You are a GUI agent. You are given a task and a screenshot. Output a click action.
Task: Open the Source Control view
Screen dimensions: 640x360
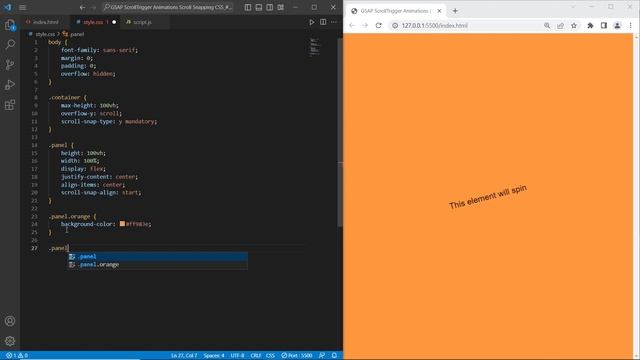coord(10,64)
